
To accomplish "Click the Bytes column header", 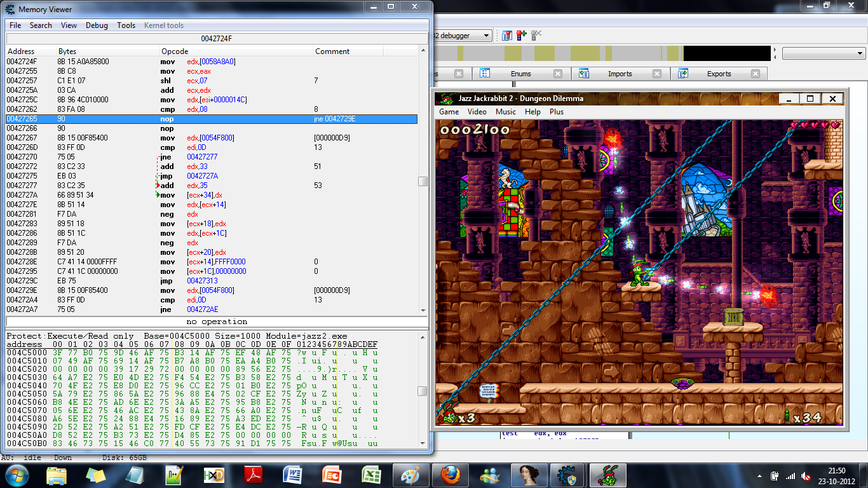I will [107, 51].
